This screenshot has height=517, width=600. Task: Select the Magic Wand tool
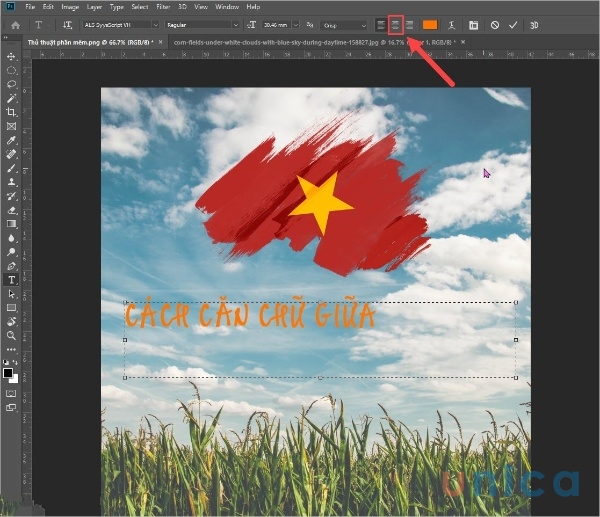11,98
